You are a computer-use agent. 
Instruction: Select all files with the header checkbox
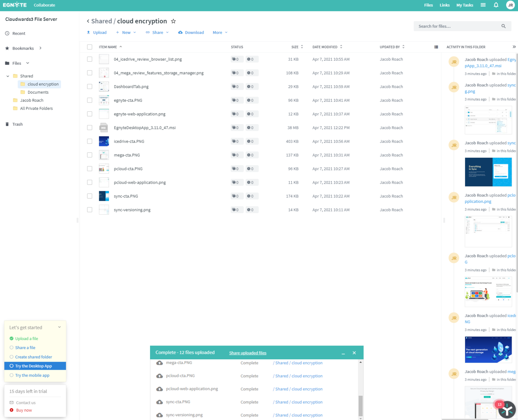point(89,47)
